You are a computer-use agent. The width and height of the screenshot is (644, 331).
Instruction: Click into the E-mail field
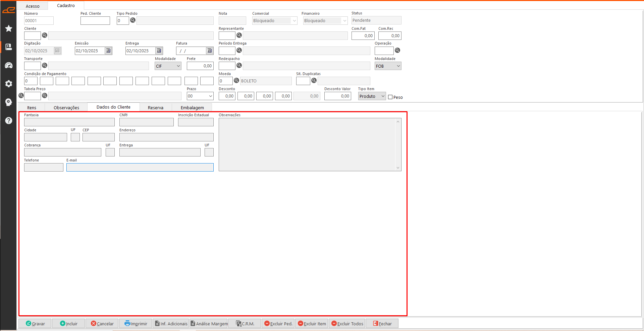[x=140, y=168]
